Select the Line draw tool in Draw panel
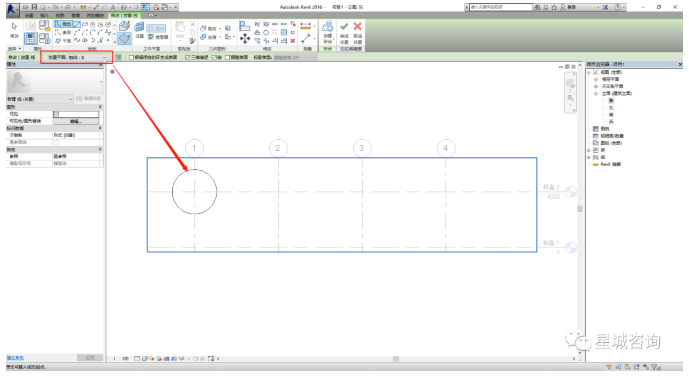Image resolution: width=689 pixels, height=377 pixels. pos(77,24)
